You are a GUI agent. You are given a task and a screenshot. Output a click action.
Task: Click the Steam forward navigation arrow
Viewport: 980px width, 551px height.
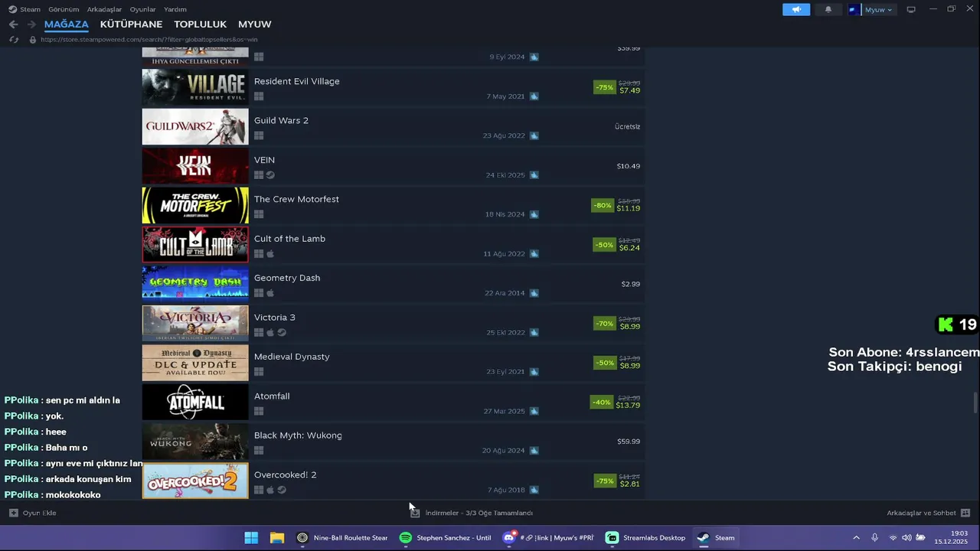pos(31,24)
